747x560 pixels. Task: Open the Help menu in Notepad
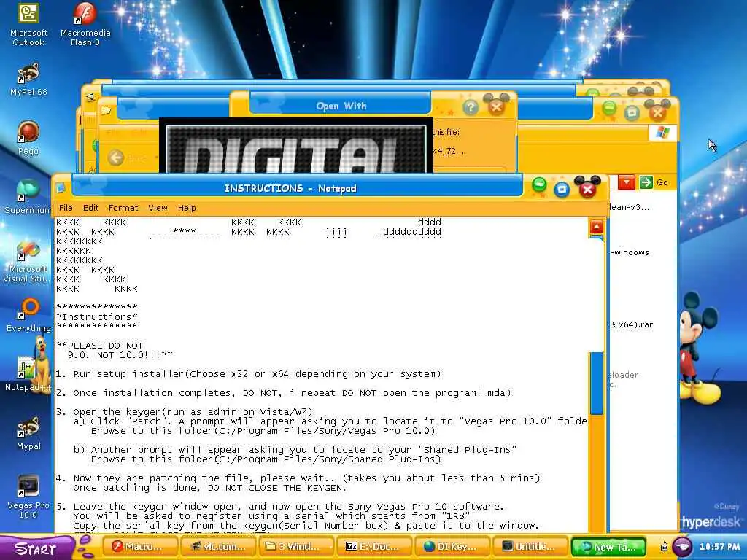187,208
